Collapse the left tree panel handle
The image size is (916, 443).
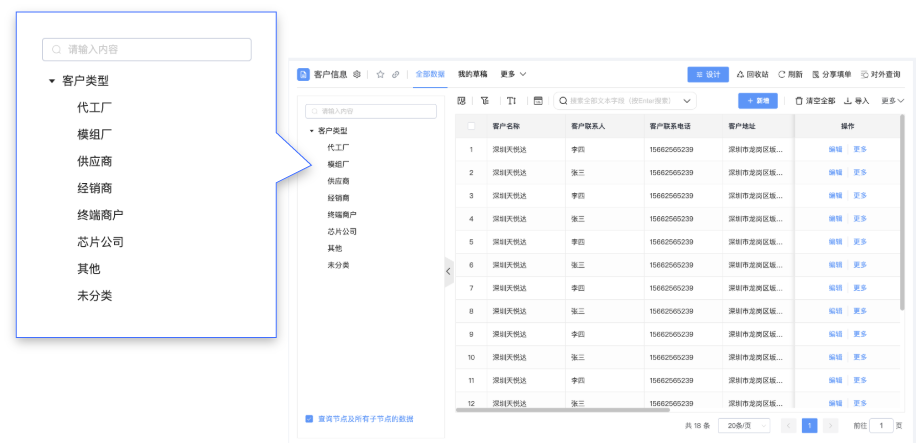(448, 271)
